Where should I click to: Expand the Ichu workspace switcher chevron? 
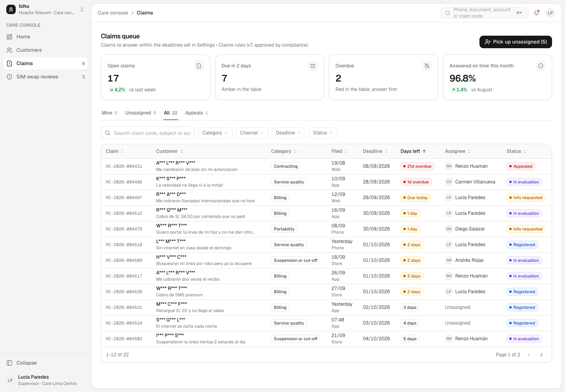tap(82, 9)
